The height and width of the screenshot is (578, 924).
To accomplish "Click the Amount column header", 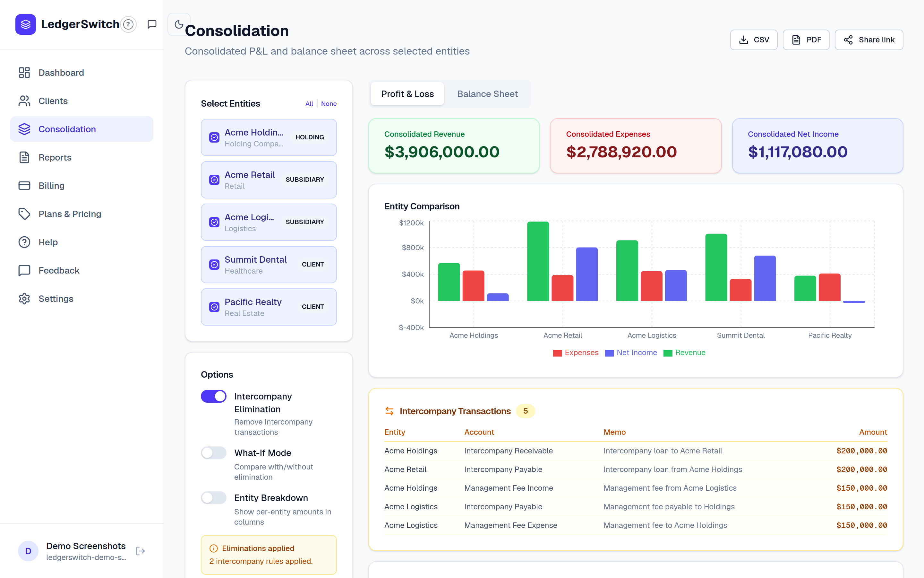I will [873, 432].
